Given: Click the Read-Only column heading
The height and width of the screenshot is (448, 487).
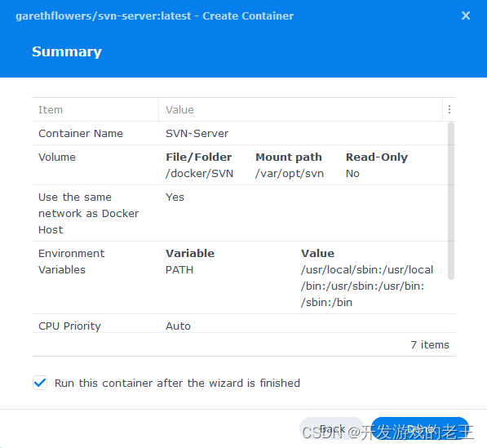Looking at the screenshot, I should pos(377,157).
